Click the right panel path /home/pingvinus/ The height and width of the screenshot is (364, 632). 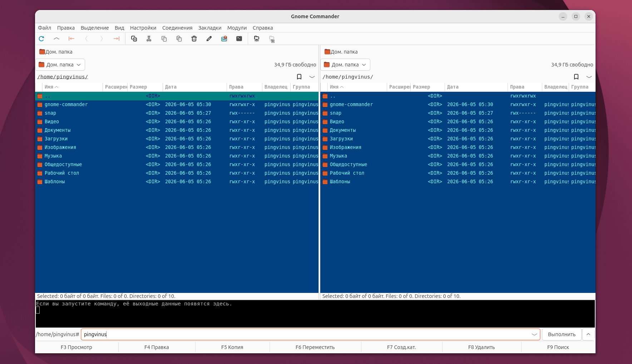tap(348, 77)
